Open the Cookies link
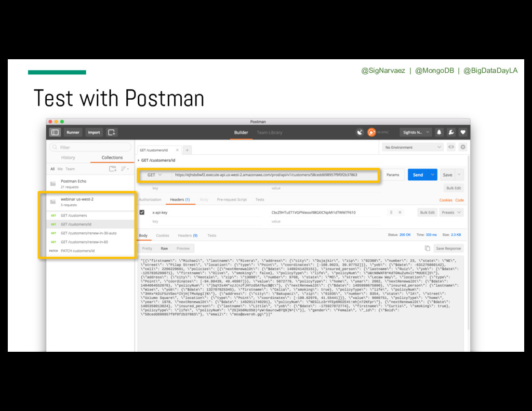Image resolution: width=532 pixels, height=411 pixels. [446, 200]
